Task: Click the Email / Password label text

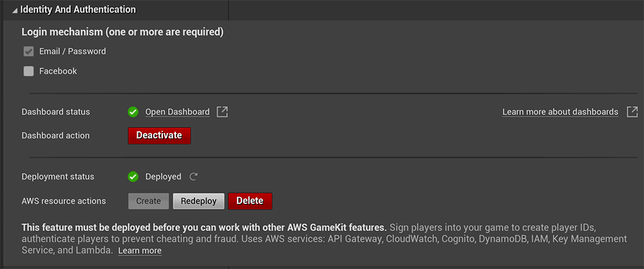Action: [x=73, y=51]
